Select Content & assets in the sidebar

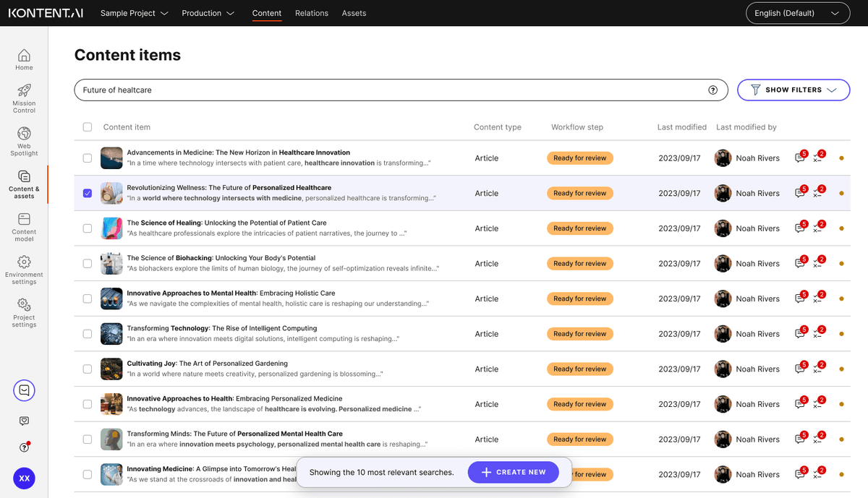point(24,182)
